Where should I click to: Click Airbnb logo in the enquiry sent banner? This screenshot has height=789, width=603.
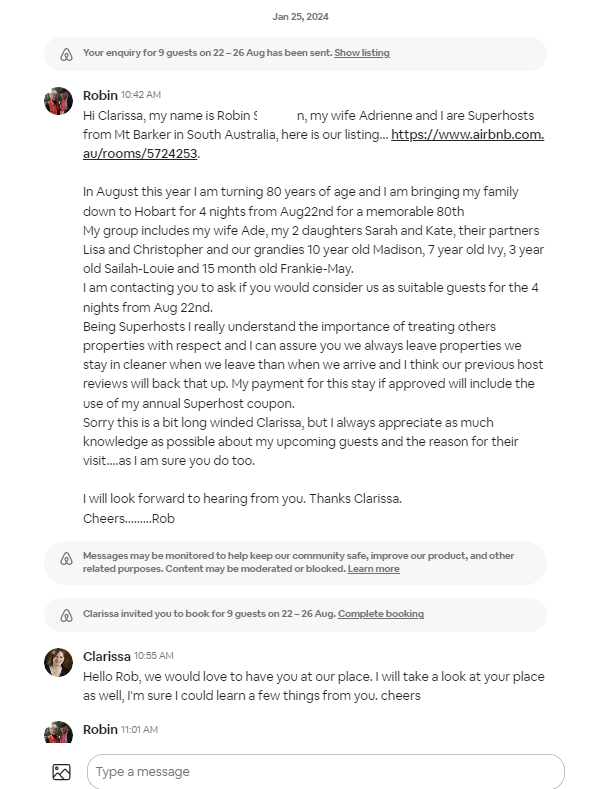[x=67, y=54]
